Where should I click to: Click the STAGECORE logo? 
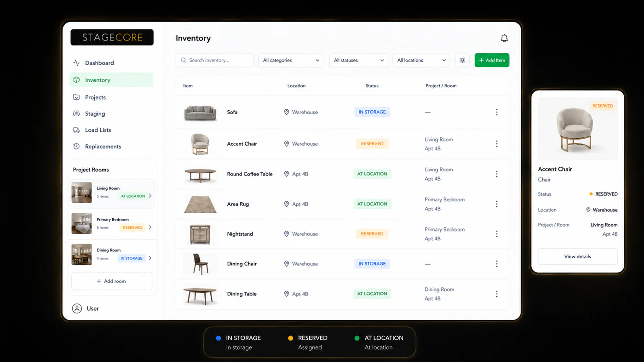point(112,38)
